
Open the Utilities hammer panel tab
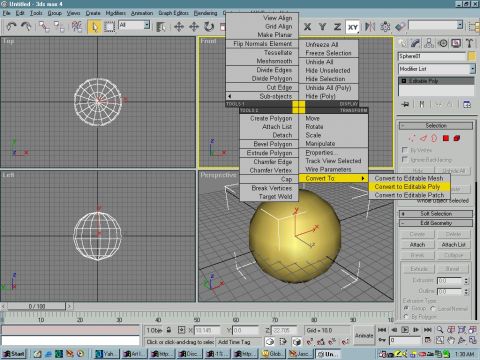[x=469, y=43]
